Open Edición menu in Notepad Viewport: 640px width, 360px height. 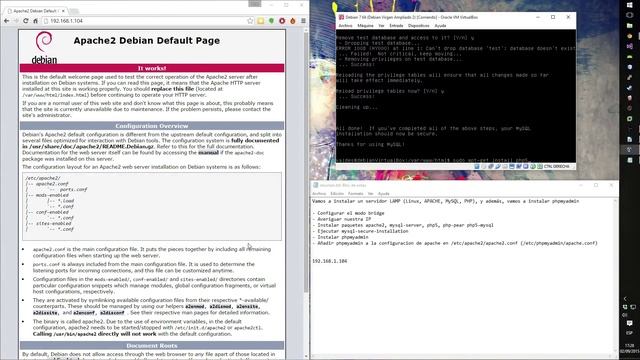click(x=337, y=193)
